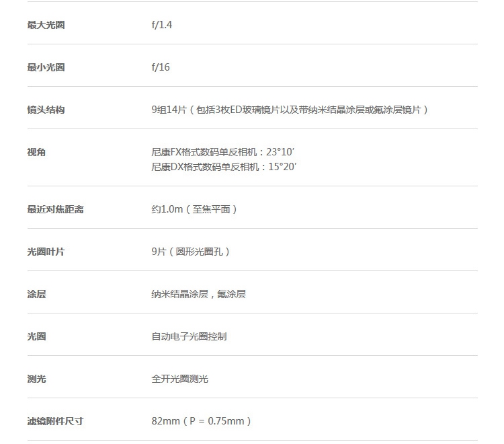Select the 9片（圆形光圈孔）value
504x444 pixels.
point(191,252)
